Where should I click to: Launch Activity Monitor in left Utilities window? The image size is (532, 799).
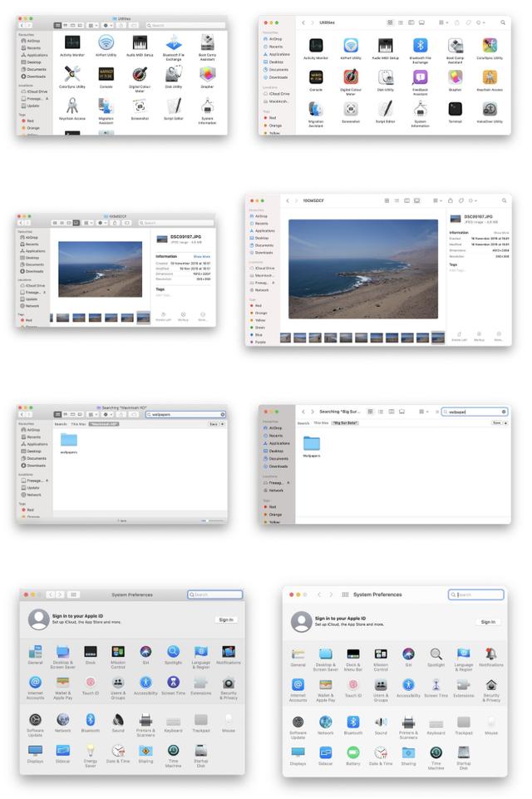pyautogui.click(x=72, y=43)
